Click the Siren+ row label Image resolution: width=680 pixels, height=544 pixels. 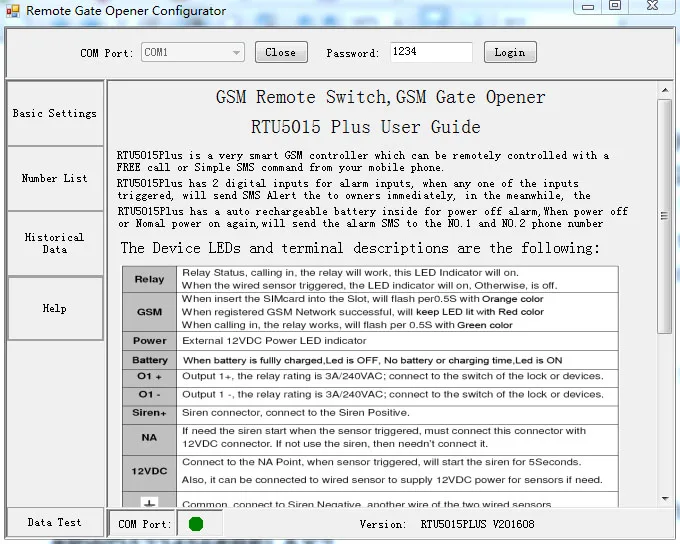pyautogui.click(x=149, y=413)
